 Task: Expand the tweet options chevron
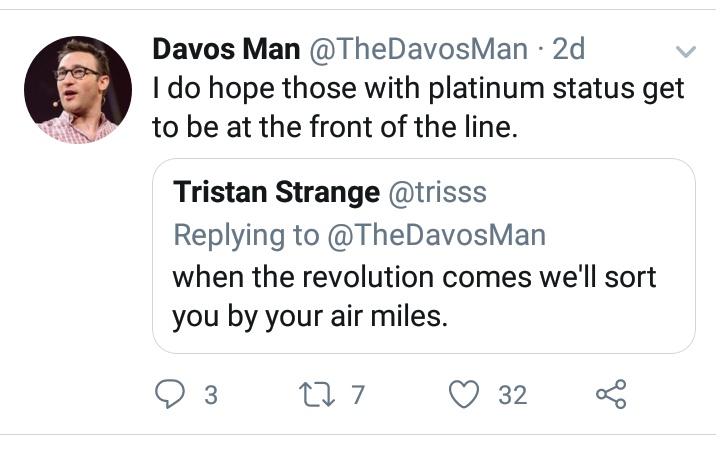[685, 51]
